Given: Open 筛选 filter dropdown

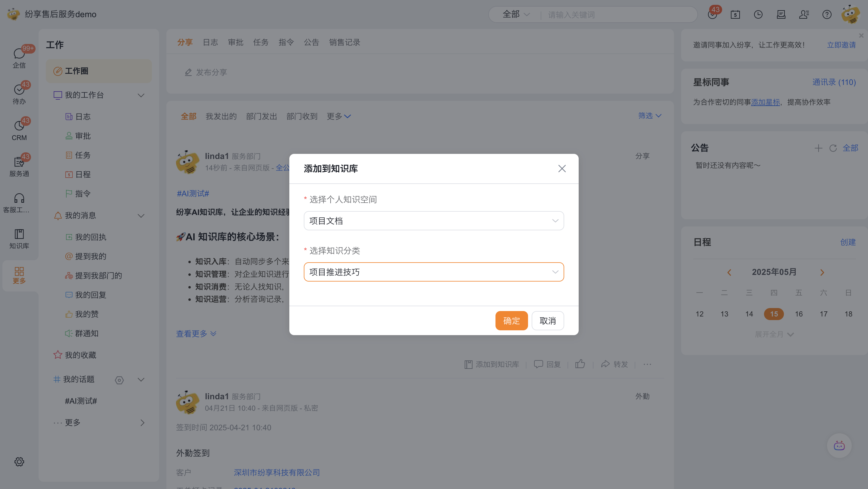Looking at the screenshot, I should (x=650, y=115).
